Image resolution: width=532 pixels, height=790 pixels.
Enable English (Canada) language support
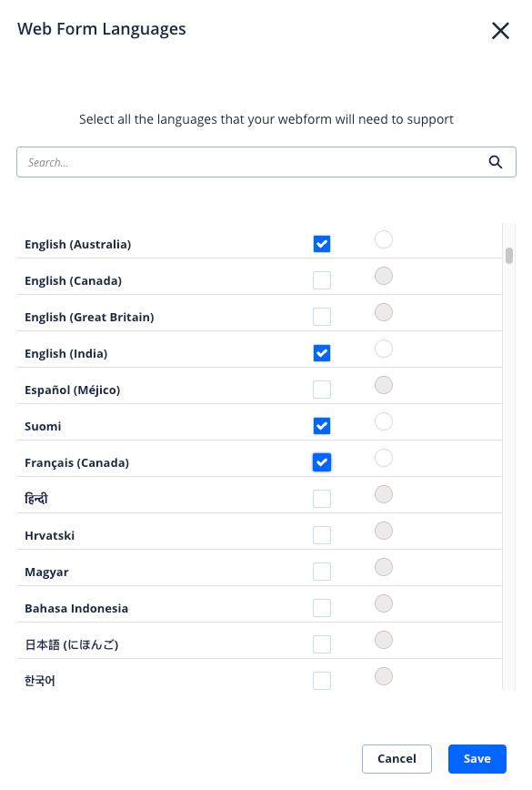(x=322, y=279)
